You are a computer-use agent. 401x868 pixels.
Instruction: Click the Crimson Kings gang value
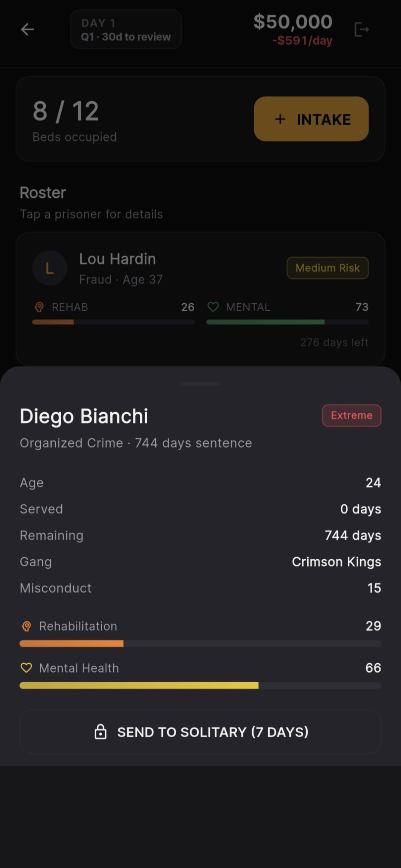[x=336, y=562]
